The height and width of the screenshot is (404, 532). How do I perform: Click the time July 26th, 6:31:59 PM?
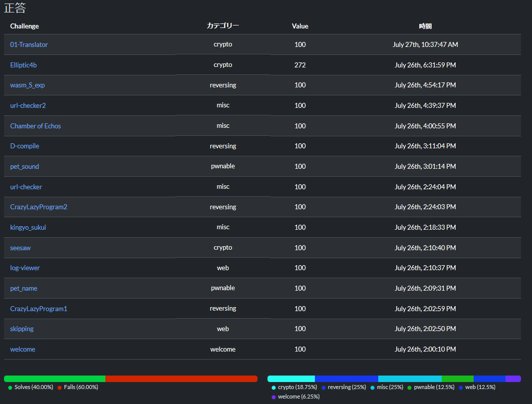point(425,65)
